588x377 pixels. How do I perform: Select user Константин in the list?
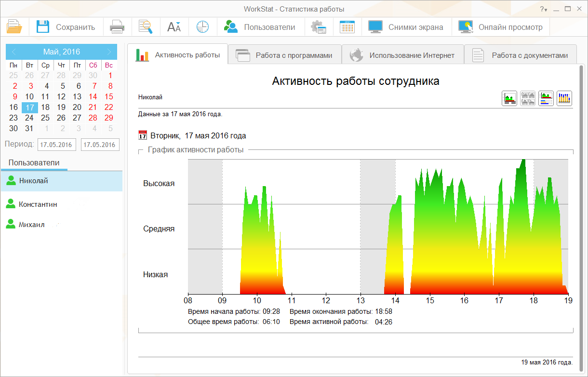pyautogui.click(x=38, y=204)
